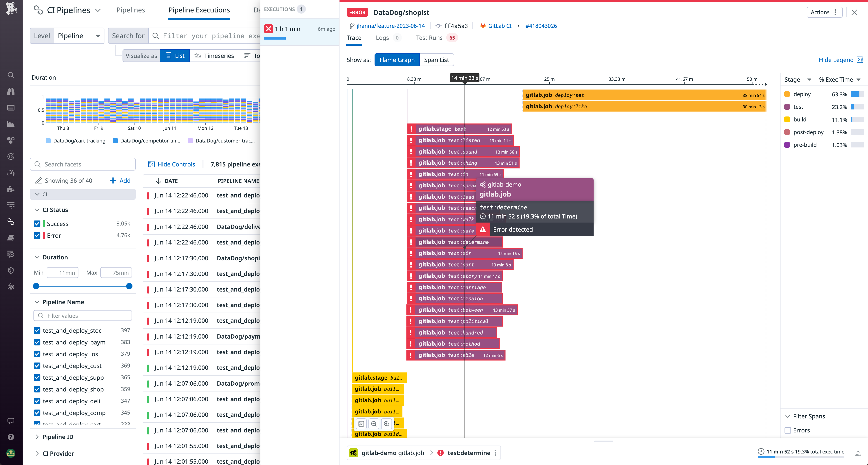868x465 pixels.
Task: Uncheck the Success CI Status filter
Action: 37,223
